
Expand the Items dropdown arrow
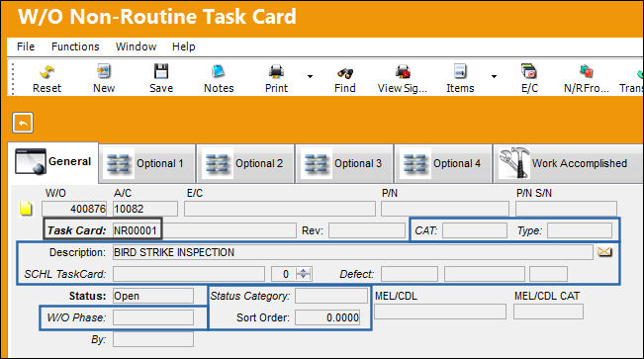coord(494,76)
